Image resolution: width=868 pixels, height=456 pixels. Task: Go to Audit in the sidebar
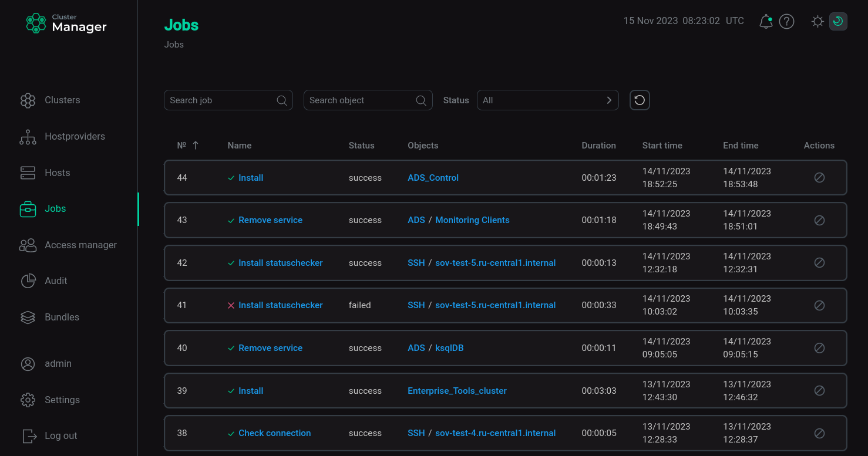[x=56, y=281]
